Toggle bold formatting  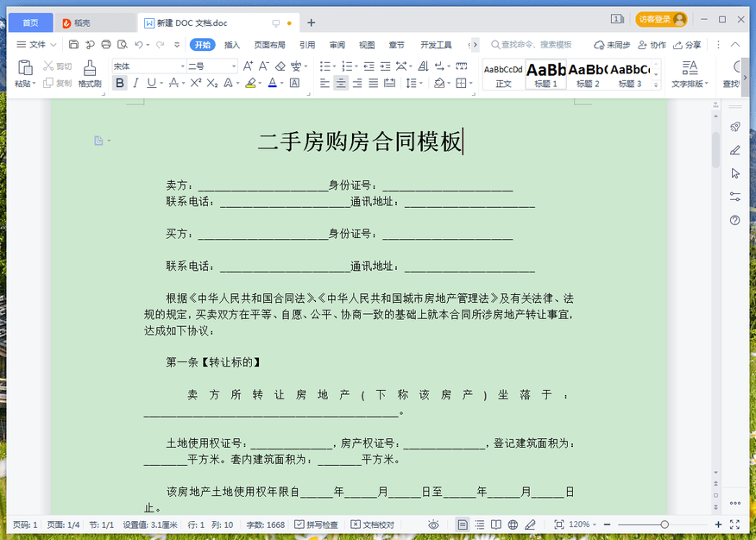pyautogui.click(x=120, y=84)
